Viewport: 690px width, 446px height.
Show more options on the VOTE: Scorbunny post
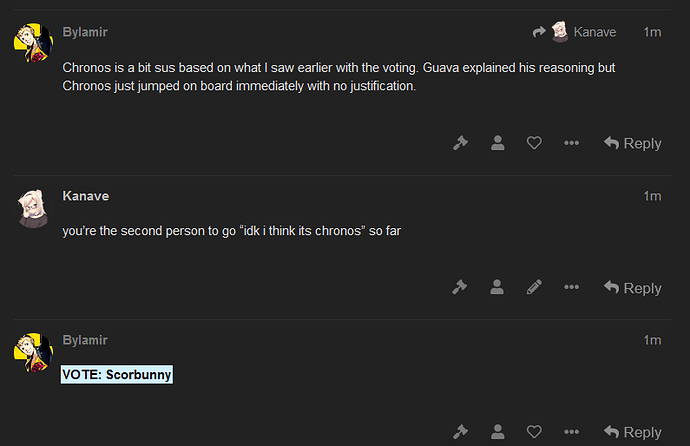click(571, 432)
